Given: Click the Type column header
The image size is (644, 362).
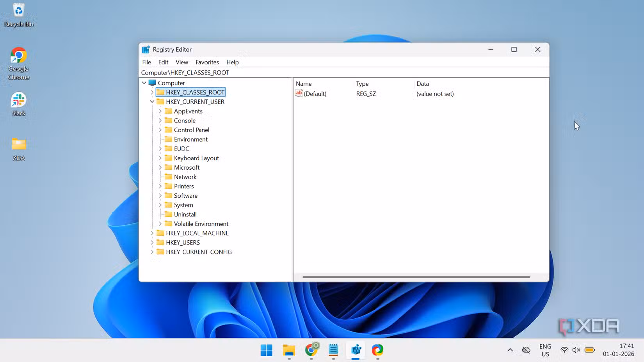Looking at the screenshot, I should [362, 83].
